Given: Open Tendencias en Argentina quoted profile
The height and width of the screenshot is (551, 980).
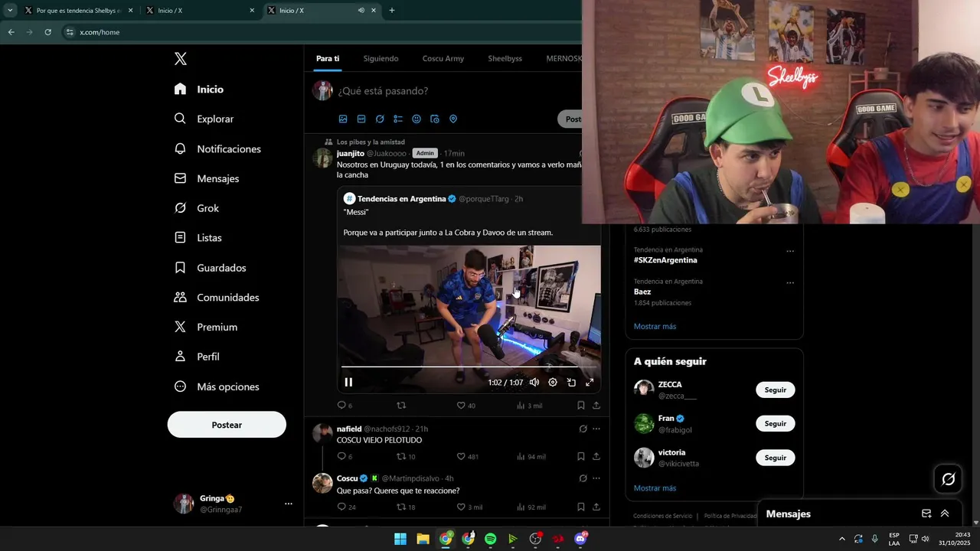Looking at the screenshot, I should pyautogui.click(x=401, y=199).
